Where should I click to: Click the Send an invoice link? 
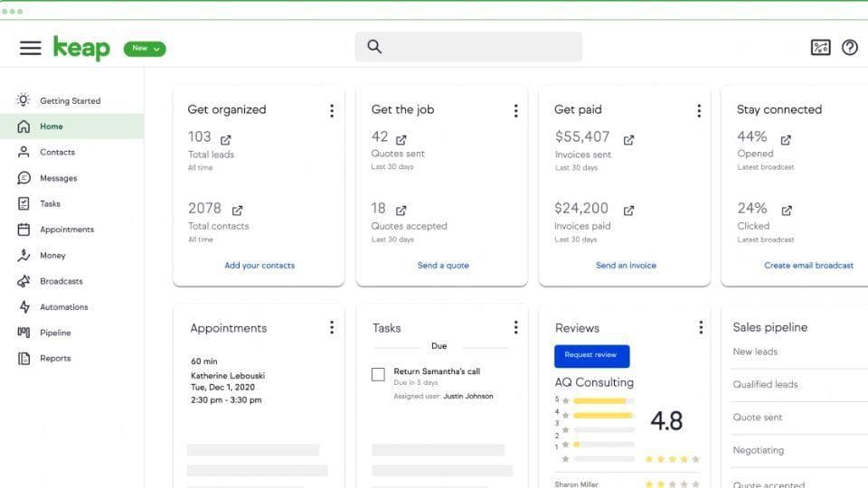(x=626, y=266)
